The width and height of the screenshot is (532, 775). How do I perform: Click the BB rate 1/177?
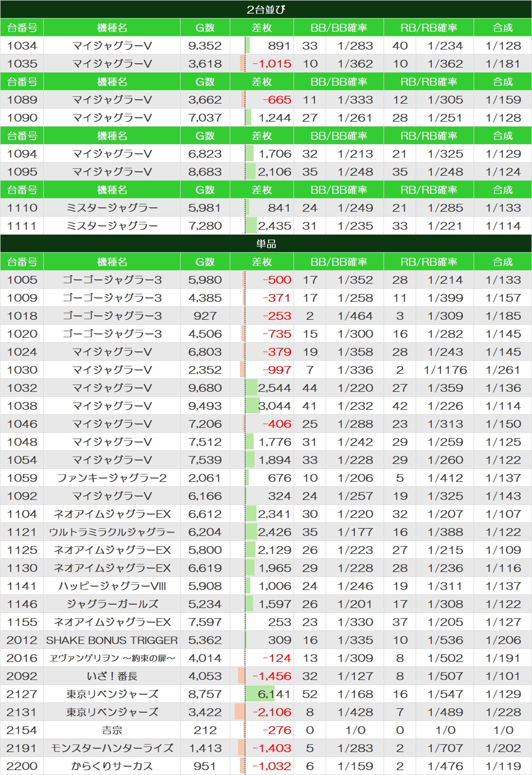coord(355,532)
